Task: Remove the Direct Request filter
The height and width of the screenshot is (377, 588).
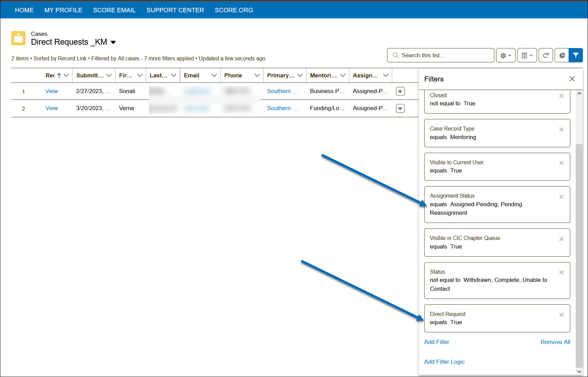Action: [561, 315]
